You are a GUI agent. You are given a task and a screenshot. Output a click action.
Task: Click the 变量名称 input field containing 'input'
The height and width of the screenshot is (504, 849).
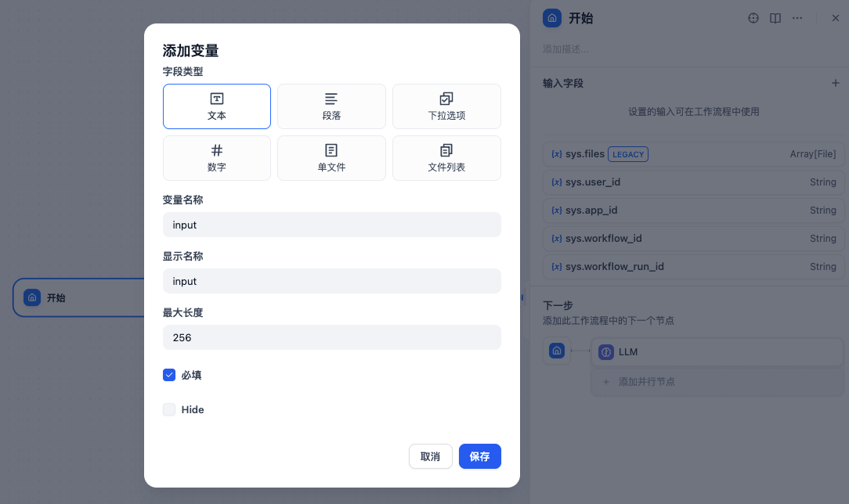331,225
